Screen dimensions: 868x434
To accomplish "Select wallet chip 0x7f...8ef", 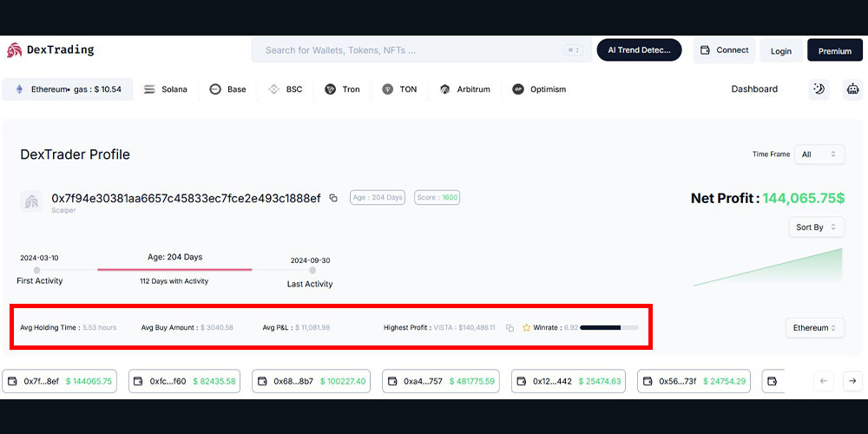I will [x=60, y=381].
